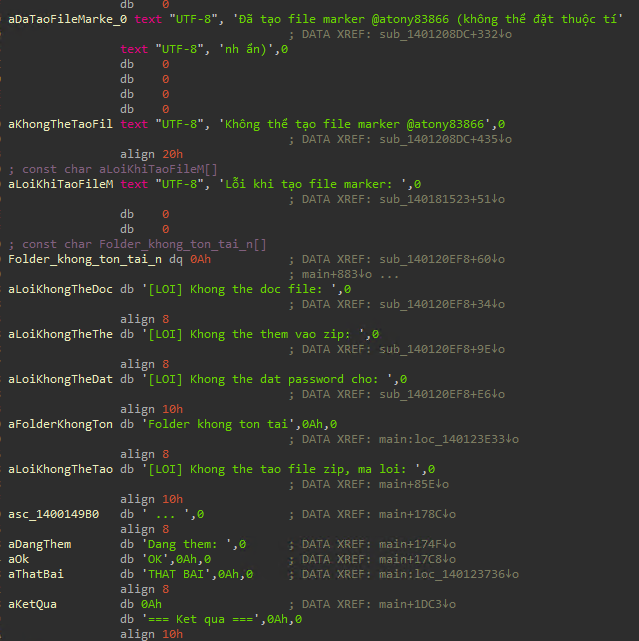This screenshot has width=639, height=641.
Task: Open the sub_140181523+51 cross reference
Action: [442, 199]
